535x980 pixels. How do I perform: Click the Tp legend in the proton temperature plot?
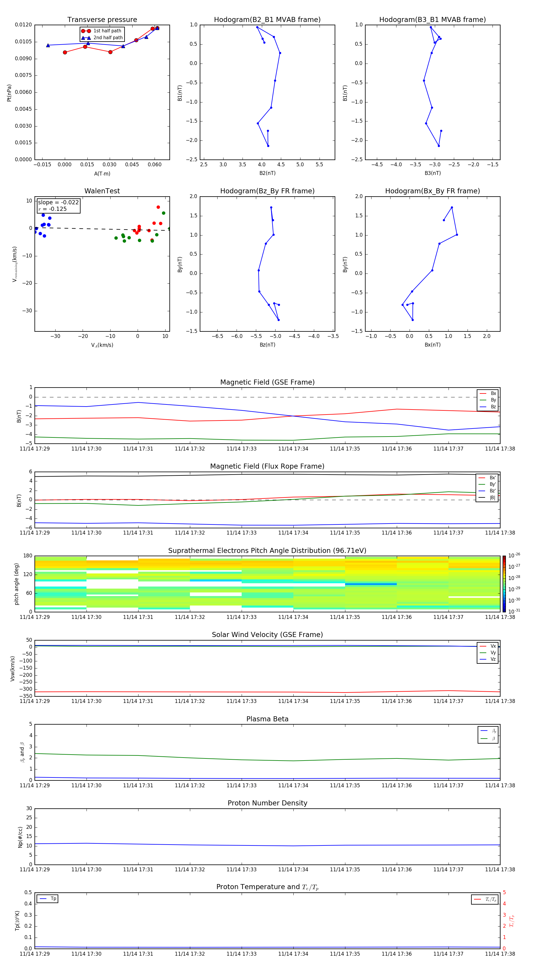(48, 899)
